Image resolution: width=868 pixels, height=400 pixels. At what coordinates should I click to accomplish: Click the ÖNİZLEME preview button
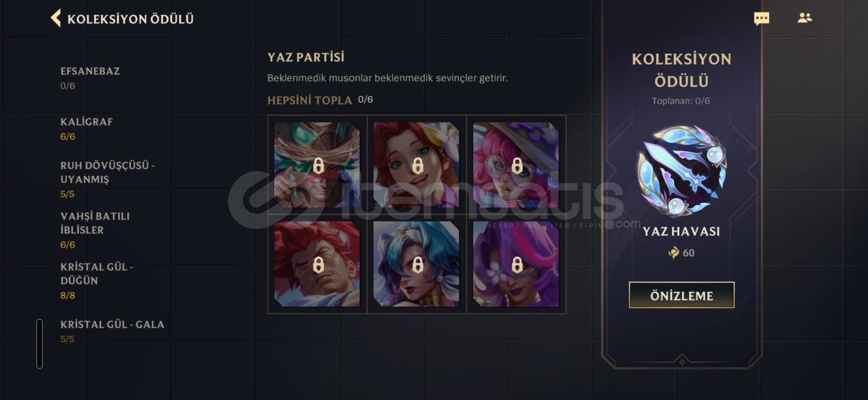tap(681, 295)
